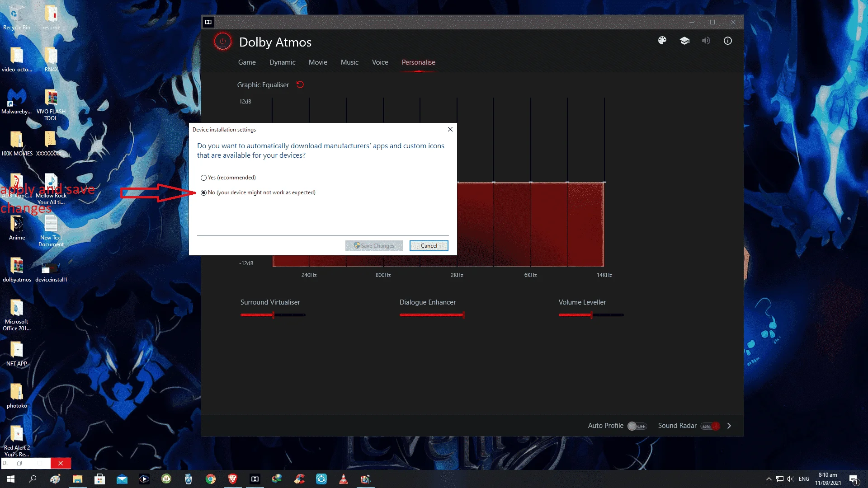Adjust the Surround Virtualiser slider
The width and height of the screenshot is (868, 488).
(x=273, y=315)
